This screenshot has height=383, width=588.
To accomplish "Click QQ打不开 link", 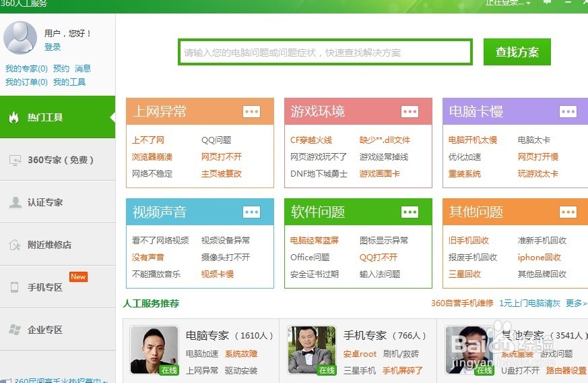I will click(379, 258).
